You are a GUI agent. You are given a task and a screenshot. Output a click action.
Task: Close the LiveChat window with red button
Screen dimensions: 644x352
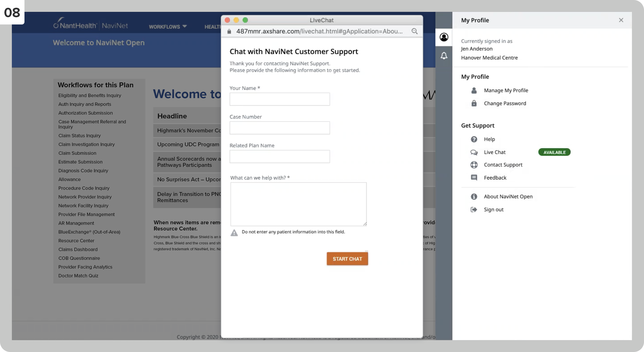(x=227, y=20)
